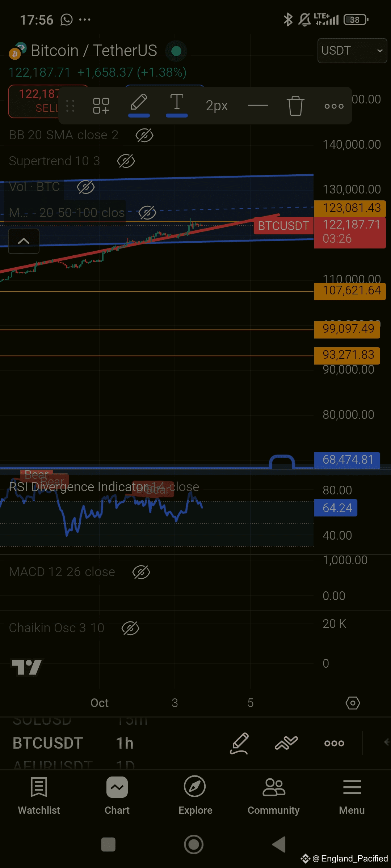Select the 99,097.49 horizontal line label
Screen dimensions: 391x868
click(x=347, y=329)
